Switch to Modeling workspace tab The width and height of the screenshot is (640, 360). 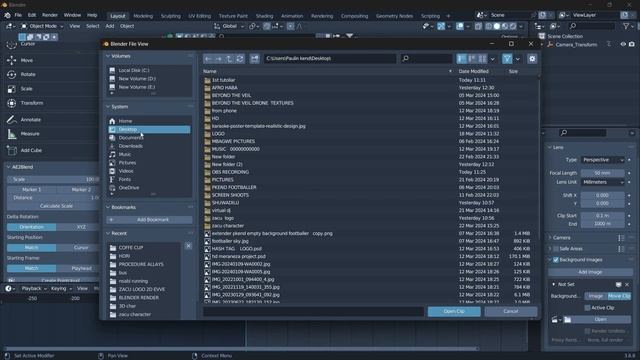(x=143, y=16)
